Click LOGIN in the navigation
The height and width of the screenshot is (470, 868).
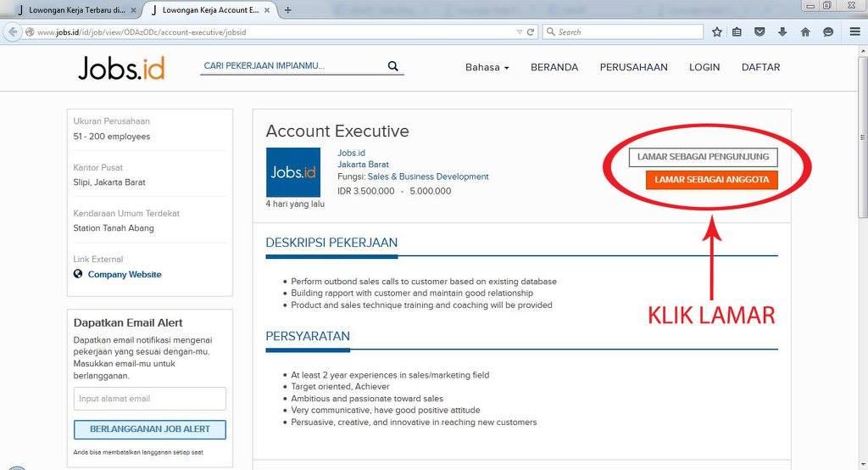pos(704,67)
